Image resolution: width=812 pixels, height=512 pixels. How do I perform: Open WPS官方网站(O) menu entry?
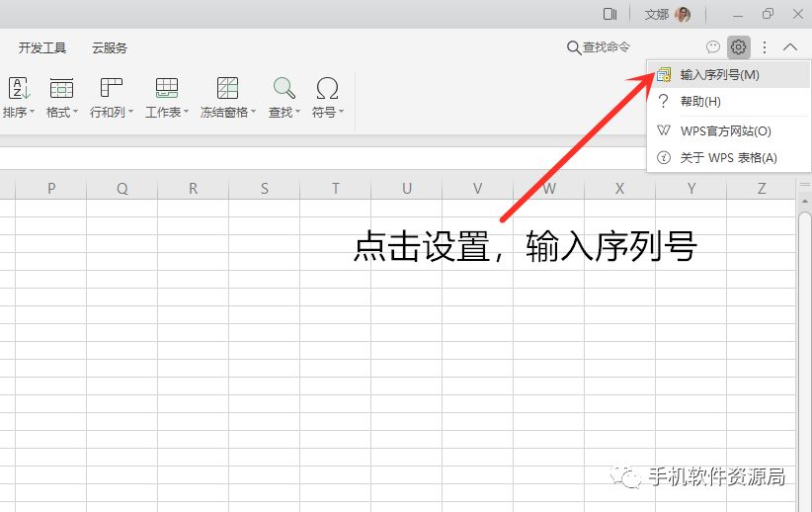pyautogui.click(x=729, y=130)
